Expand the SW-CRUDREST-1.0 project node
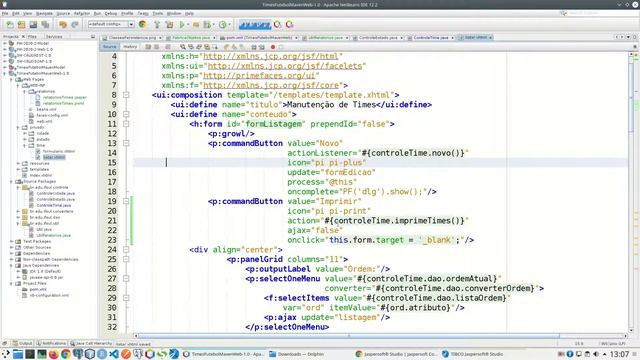Viewport: 640px width, 360px height. pyautogui.click(x=5, y=55)
